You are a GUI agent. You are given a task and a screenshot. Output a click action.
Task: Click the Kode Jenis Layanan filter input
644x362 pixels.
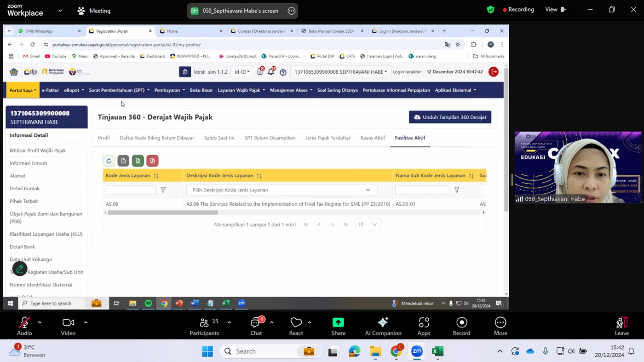point(131,190)
